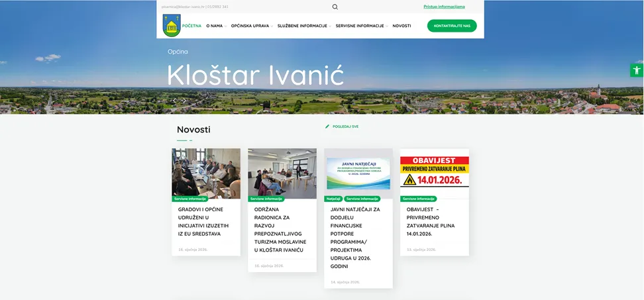Click the municipality coat of arms logo
Viewport: 644px width, 300px height.
pos(172,26)
